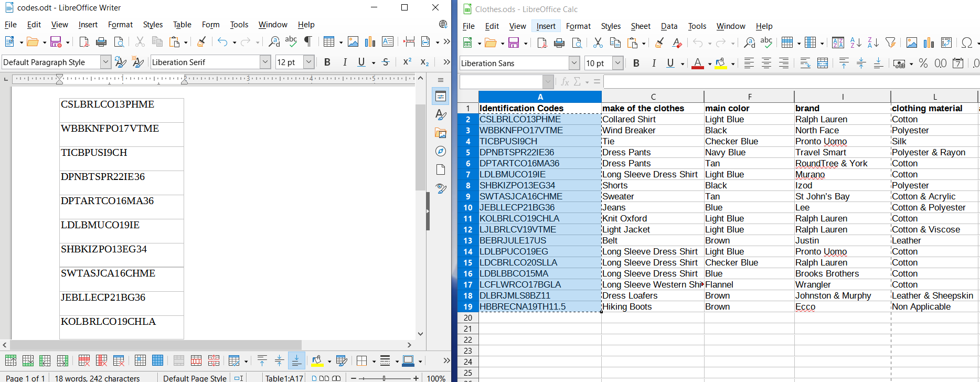Toggle Bold in the Writer formatting bar
Image resolution: width=980 pixels, height=382 pixels.
[x=327, y=62]
